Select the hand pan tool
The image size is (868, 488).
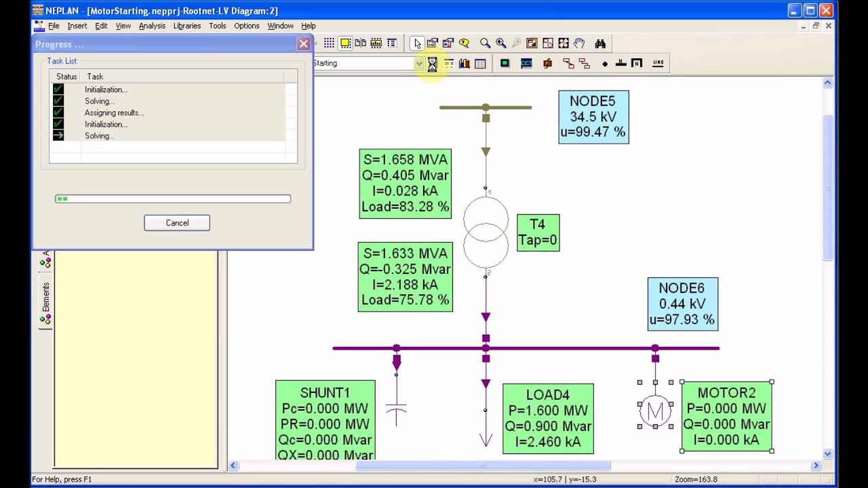[579, 43]
